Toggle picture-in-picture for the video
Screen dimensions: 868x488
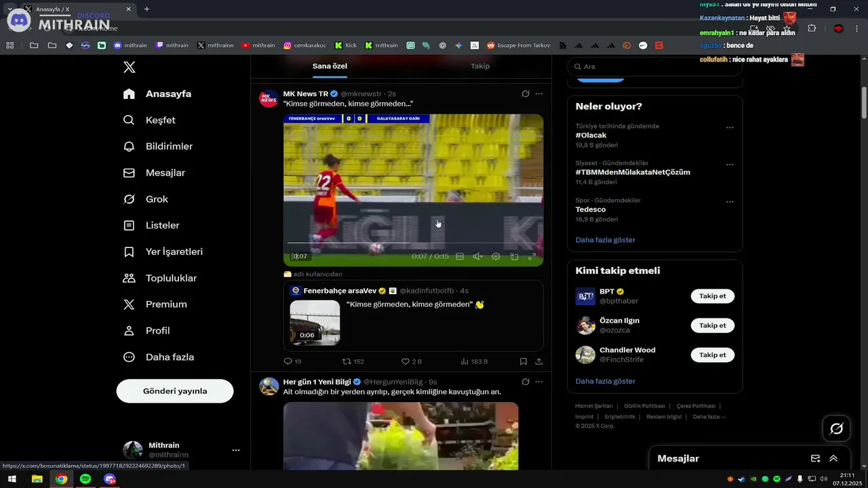coord(514,256)
